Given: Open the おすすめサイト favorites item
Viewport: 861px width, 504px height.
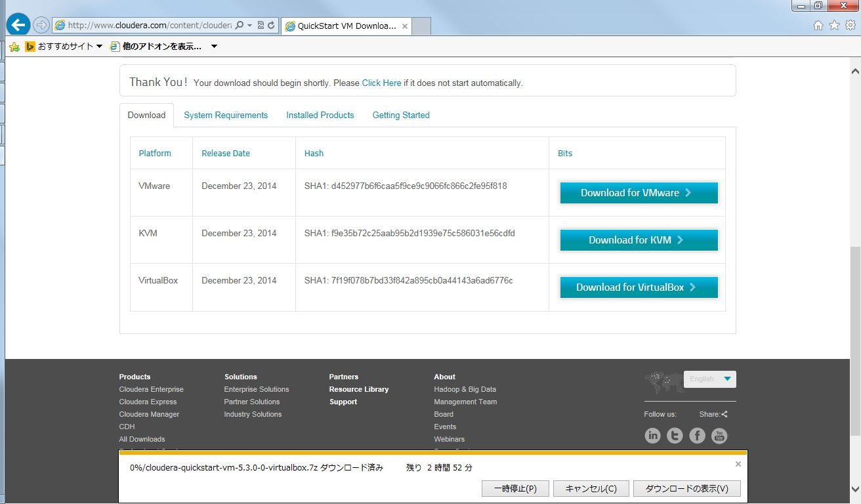Looking at the screenshot, I should click(64, 47).
